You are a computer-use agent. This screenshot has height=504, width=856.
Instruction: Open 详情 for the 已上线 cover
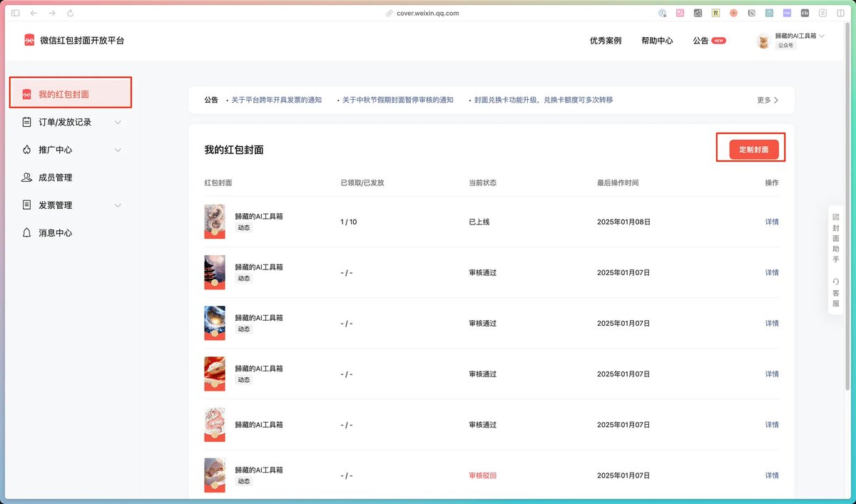click(771, 222)
